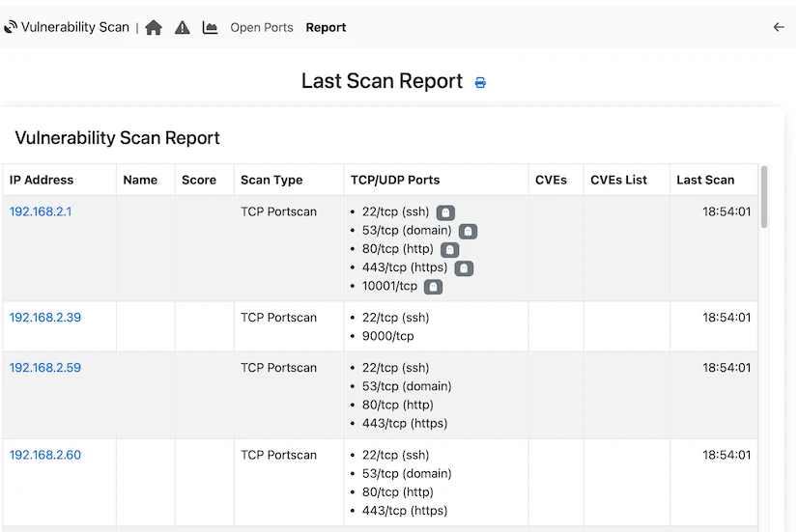Click the badge icon beside 443/tcp (https)
Image resolution: width=799 pixels, height=532 pixels.
tap(464, 268)
